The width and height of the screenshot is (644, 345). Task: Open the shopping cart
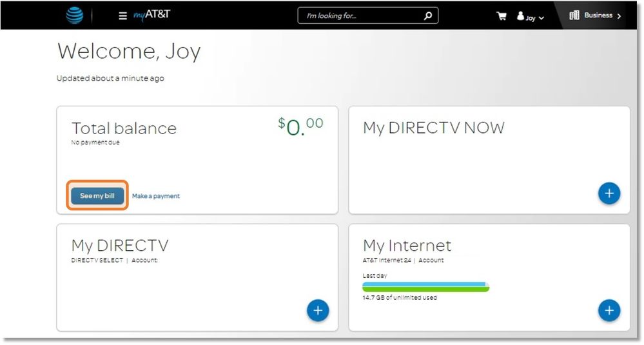pyautogui.click(x=502, y=16)
